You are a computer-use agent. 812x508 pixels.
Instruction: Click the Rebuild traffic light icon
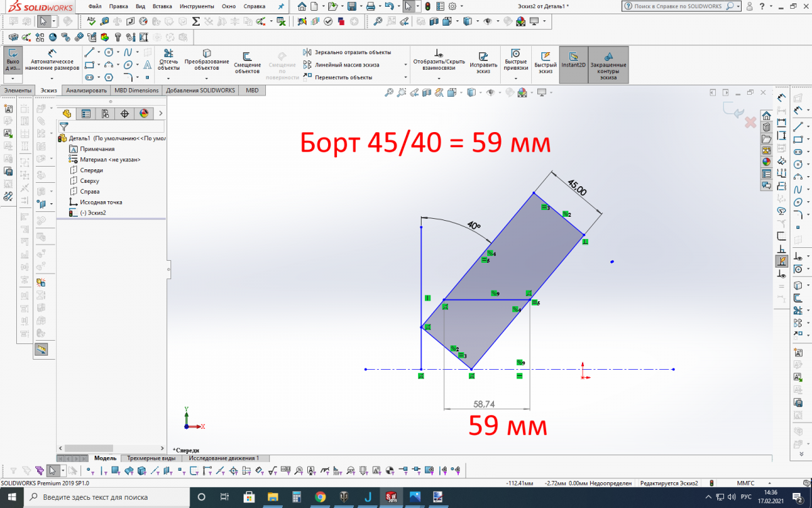click(428, 6)
